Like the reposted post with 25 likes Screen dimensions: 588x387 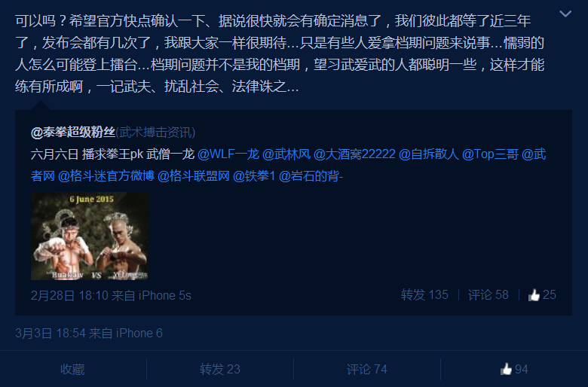pos(542,295)
